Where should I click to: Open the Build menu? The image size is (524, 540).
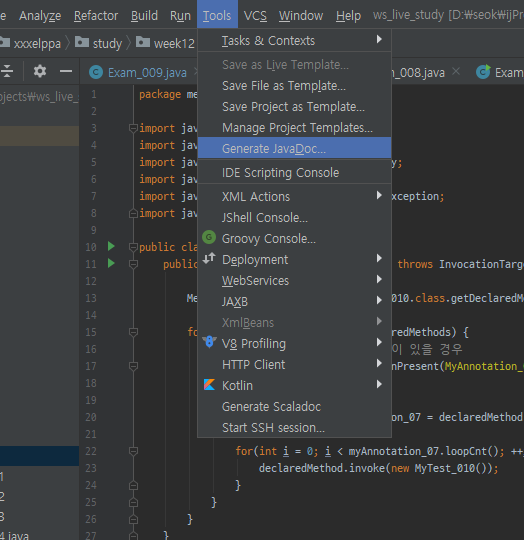(x=144, y=15)
